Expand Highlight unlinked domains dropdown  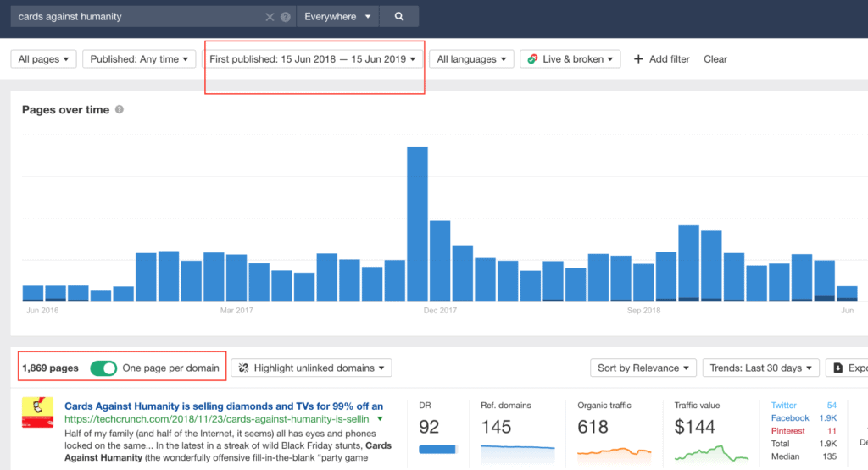tap(311, 368)
